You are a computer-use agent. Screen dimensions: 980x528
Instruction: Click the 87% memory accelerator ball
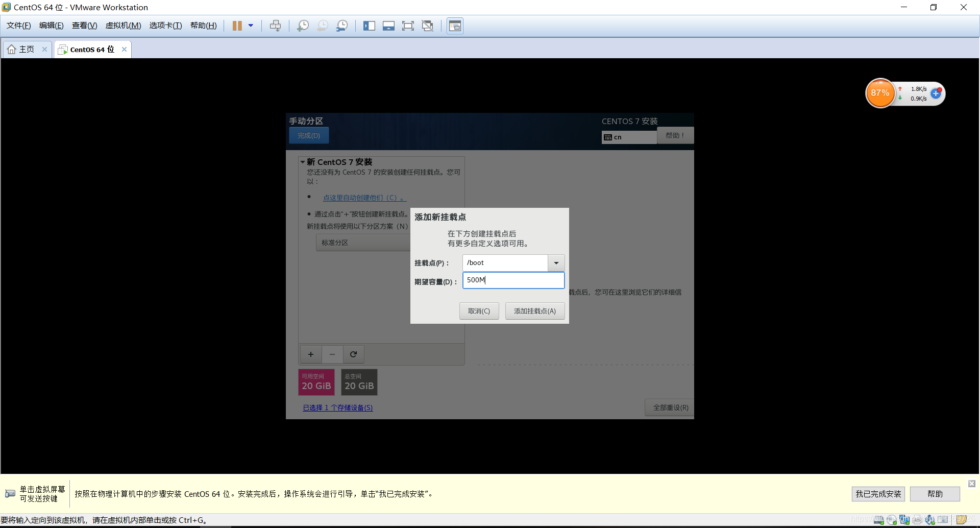click(x=880, y=93)
